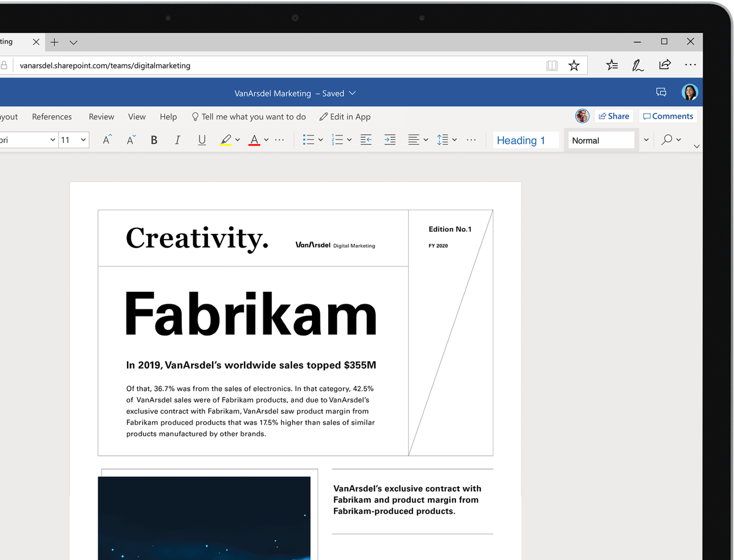This screenshot has width=734, height=560.
Task: Click the Edit in App button
Action: pyautogui.click(x=344, y=117)
